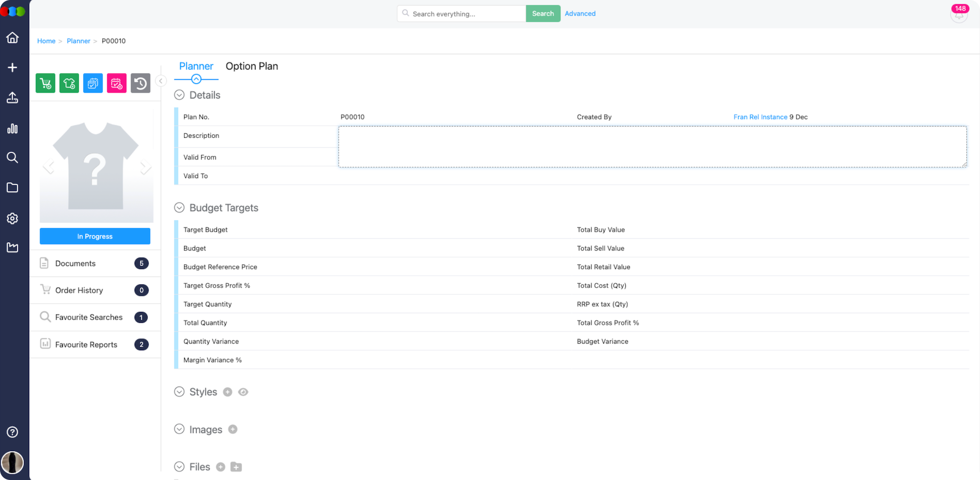Screen dimensions: 980x480
Task: Collapse the left panel with arrow toggle
Action: click(161, 81)
